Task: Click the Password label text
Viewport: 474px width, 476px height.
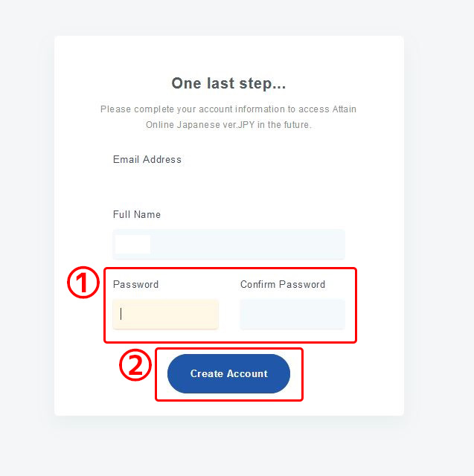Action: pyautogui.click(x=135, y=284)
